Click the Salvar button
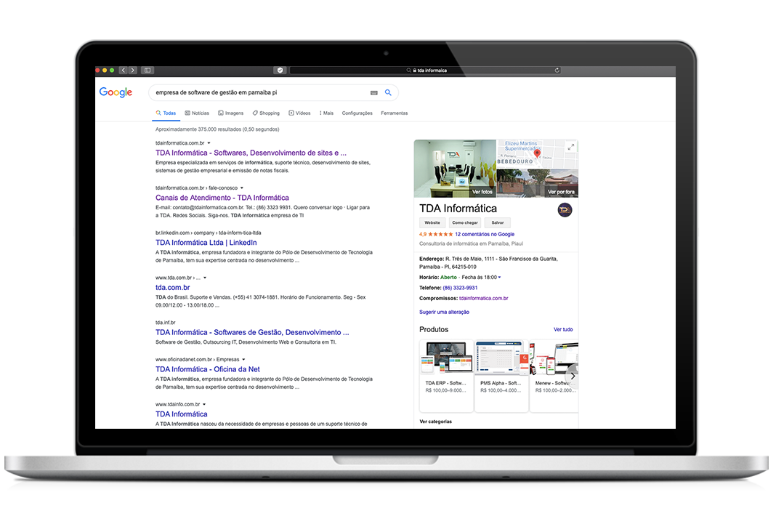The height and width of the screenshot is (532, 784). pos(498,222)
